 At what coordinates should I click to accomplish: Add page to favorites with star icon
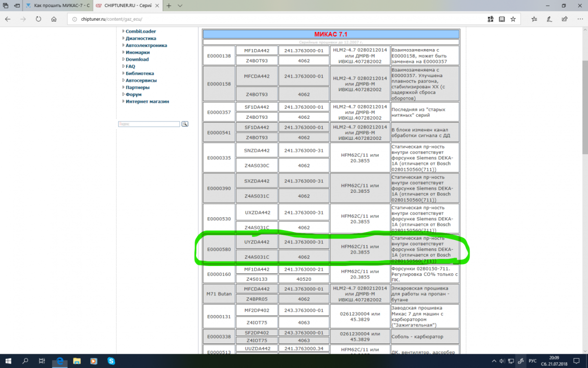pyautogui.click(x=513, y=19)
